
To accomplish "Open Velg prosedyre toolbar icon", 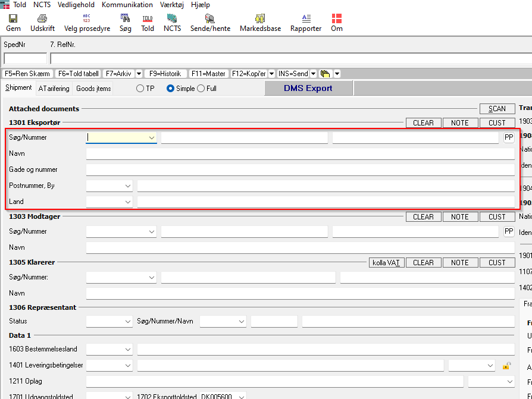I will 87,18.
